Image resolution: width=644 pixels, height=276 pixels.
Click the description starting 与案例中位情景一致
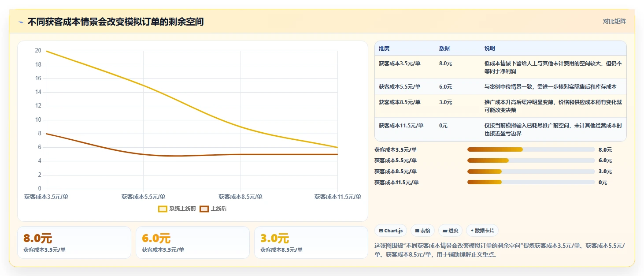point(551,87)
